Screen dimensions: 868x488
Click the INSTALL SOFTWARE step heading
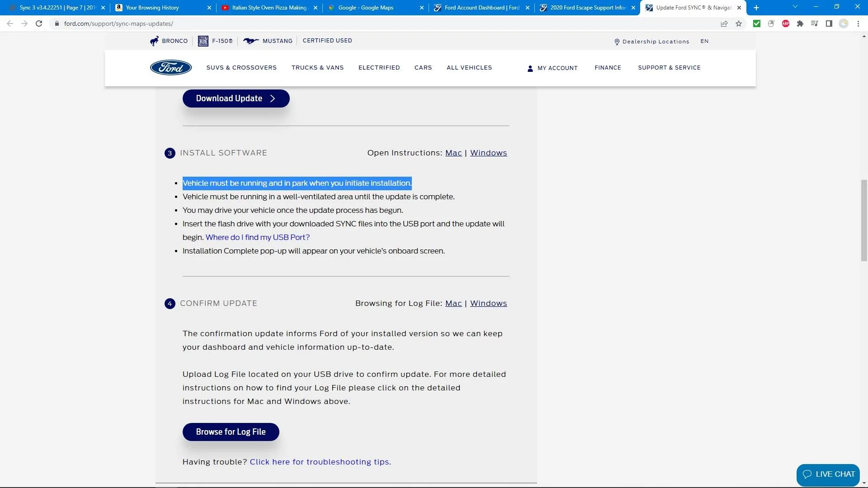pyautogui.click(x=223, y=153)
